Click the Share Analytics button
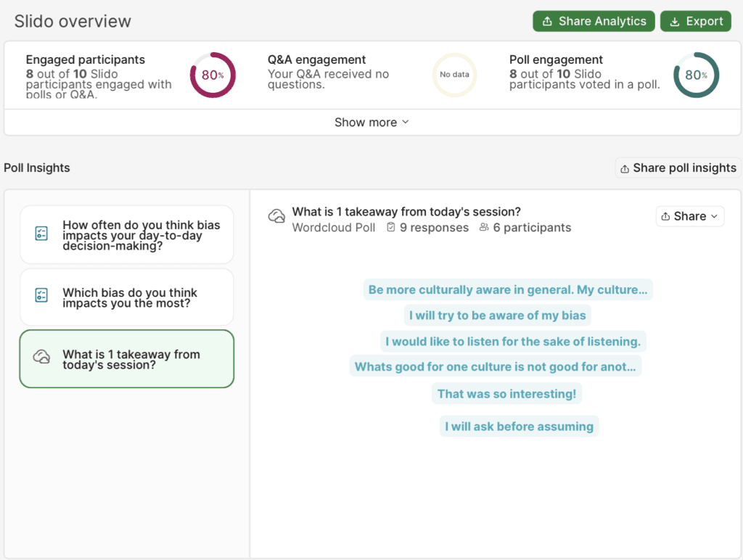Image resolution: width=743 pixels, height=560 pixels. pyautogui.click(x=594, y=21)
